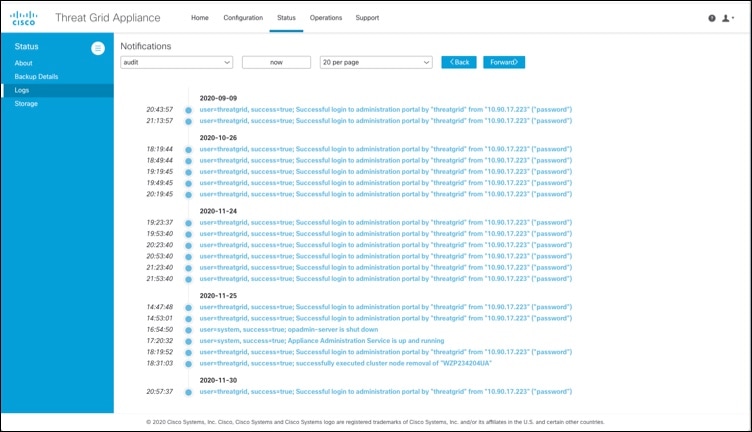This screenshot has height=432, width=752.
Task: Click the Cisco logo
Action: 24,18
